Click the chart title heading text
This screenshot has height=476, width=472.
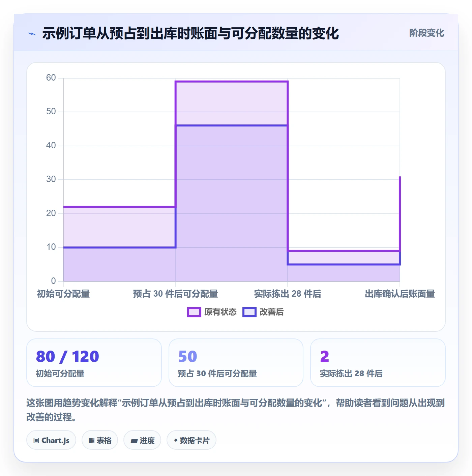(190, 33)
